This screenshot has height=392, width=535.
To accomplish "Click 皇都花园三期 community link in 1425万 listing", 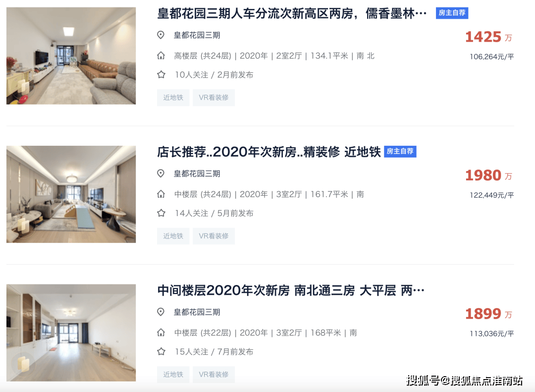I will tap(197, 35).
